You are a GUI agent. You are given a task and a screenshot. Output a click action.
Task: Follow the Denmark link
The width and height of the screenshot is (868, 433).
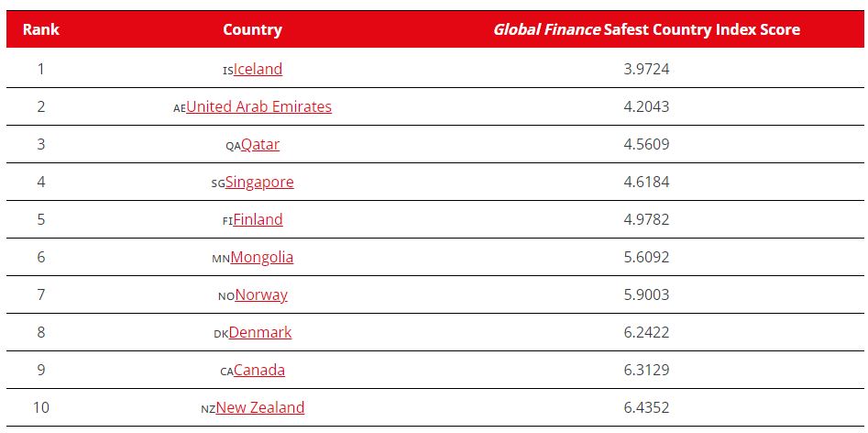tap(260, 332)
